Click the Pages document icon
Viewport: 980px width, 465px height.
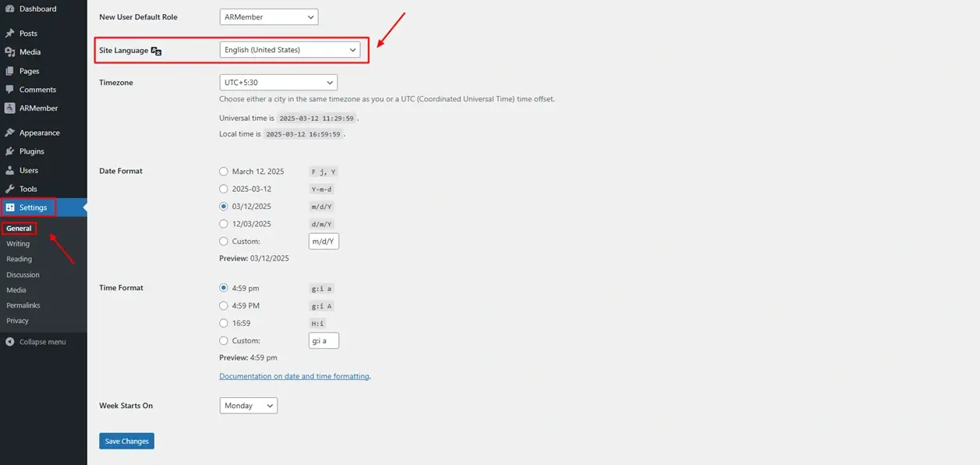(x=9, y=71)
